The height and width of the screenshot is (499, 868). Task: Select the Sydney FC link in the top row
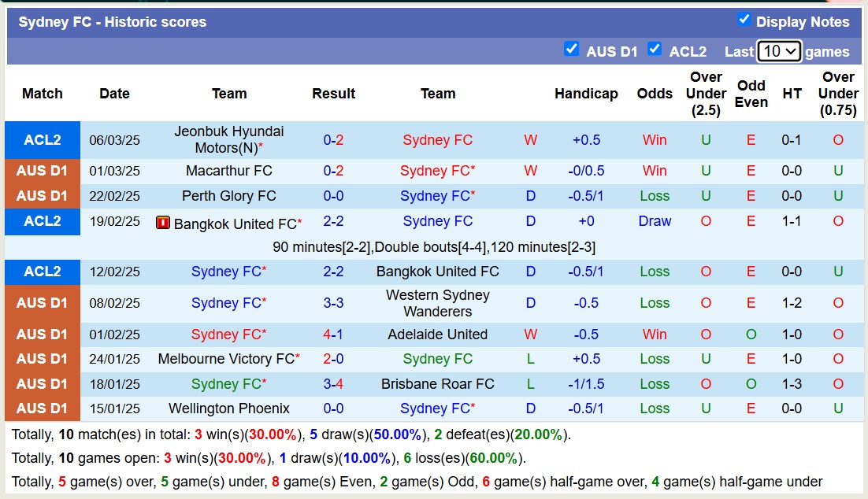point(437,140)
